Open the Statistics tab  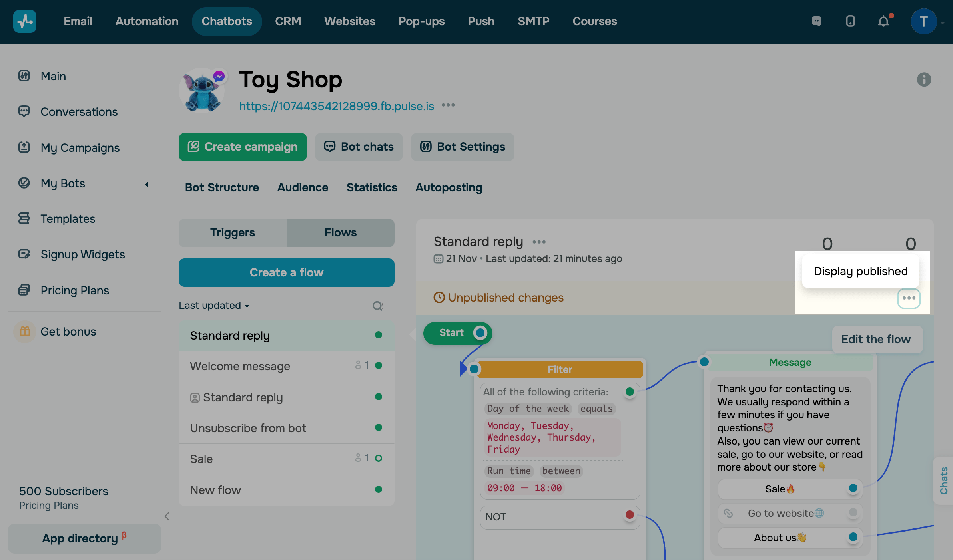371,187
